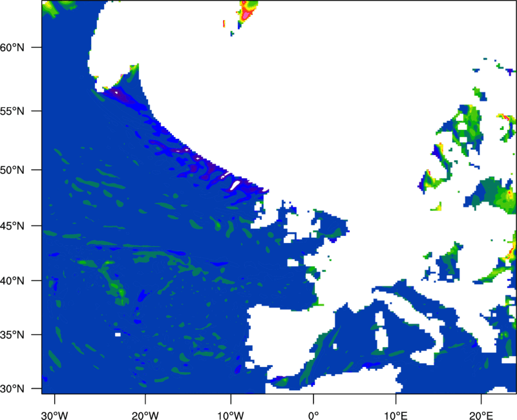Image resolution: width=517 pixels, height=420 pixels.
Task: Click the 10°W longitude label
Action: tap(231, 415)
